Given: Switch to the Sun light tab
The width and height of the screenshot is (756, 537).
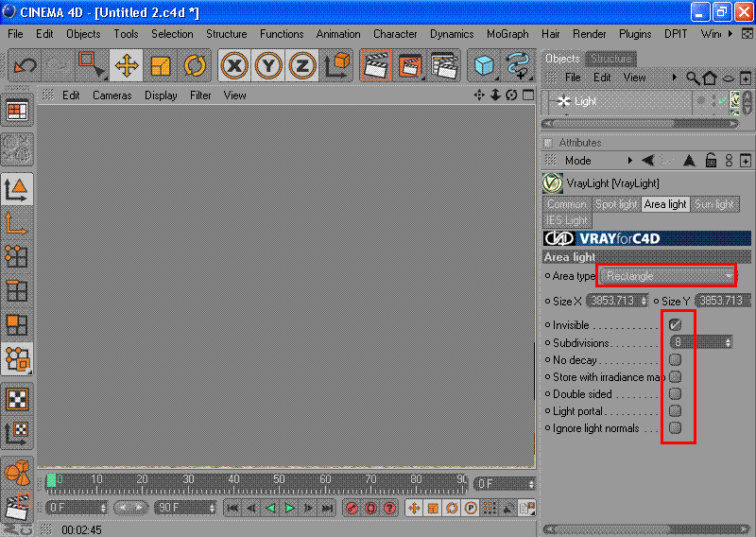Looking at the screenshot, I should 714,204.
